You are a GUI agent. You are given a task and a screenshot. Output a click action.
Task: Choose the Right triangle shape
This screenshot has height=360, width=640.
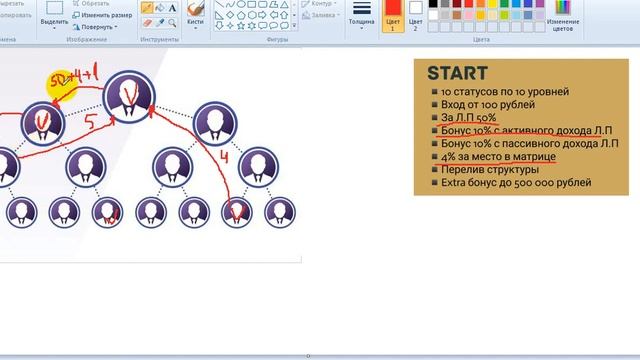[220, 15]
